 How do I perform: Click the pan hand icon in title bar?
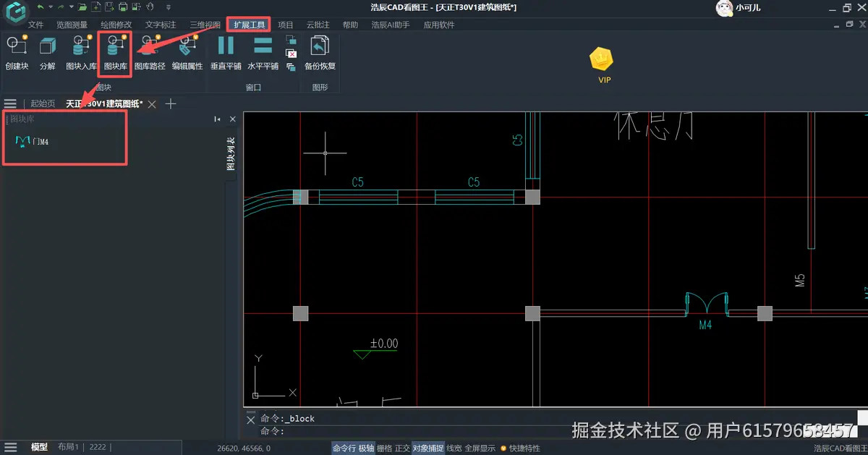coord(150,7)
